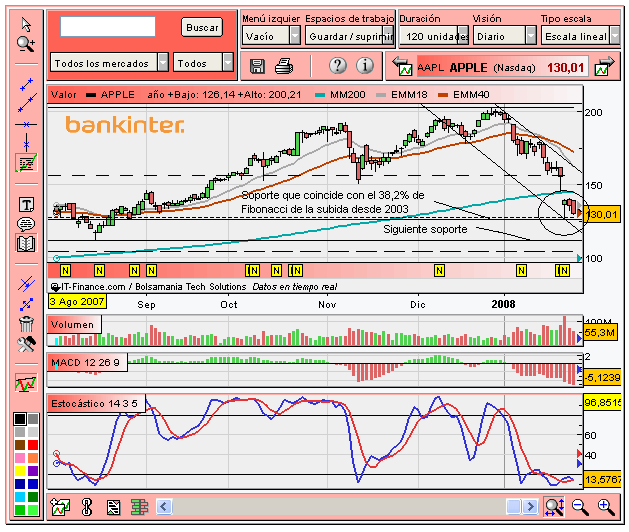Pick the cyan color swatch
The image size is (629, 532).
tap(20, 497)
